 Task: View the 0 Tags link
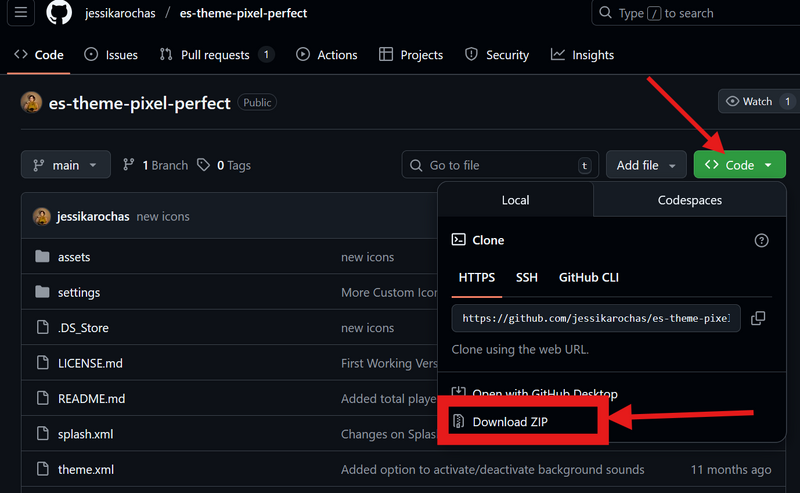pyautogui.click(x=224, y=165)
